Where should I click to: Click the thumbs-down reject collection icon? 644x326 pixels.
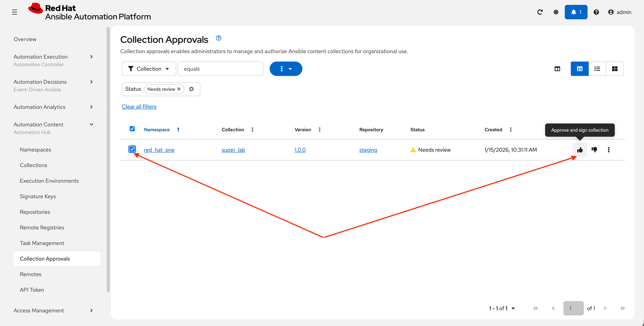(594, 150)
